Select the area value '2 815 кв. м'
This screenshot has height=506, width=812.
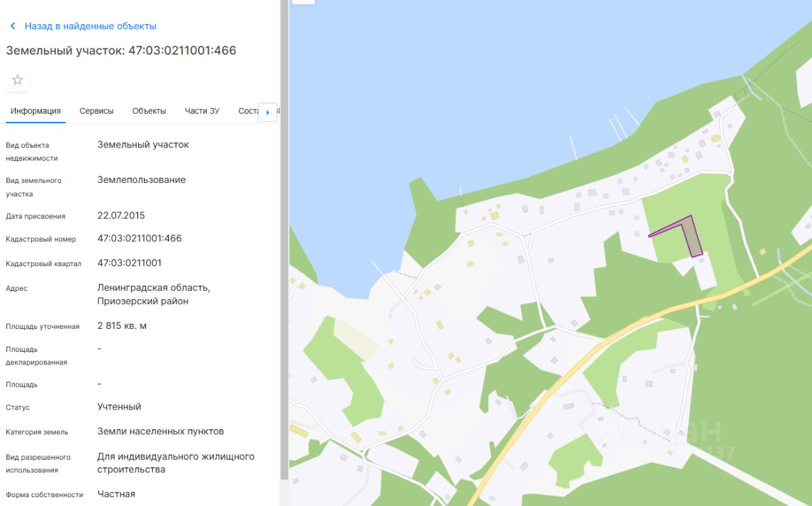point(122,326)
